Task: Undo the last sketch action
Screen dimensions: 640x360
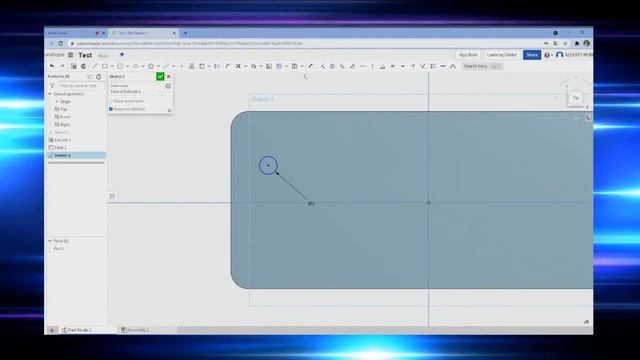Action: (52, 66)
